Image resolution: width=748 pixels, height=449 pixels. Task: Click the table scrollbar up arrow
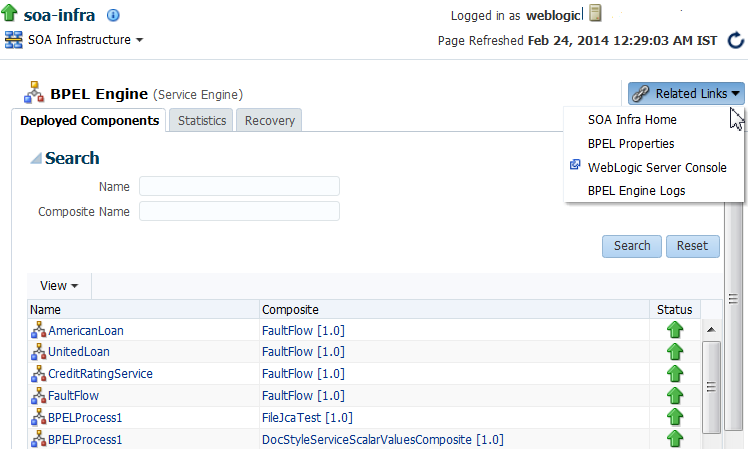711,330
